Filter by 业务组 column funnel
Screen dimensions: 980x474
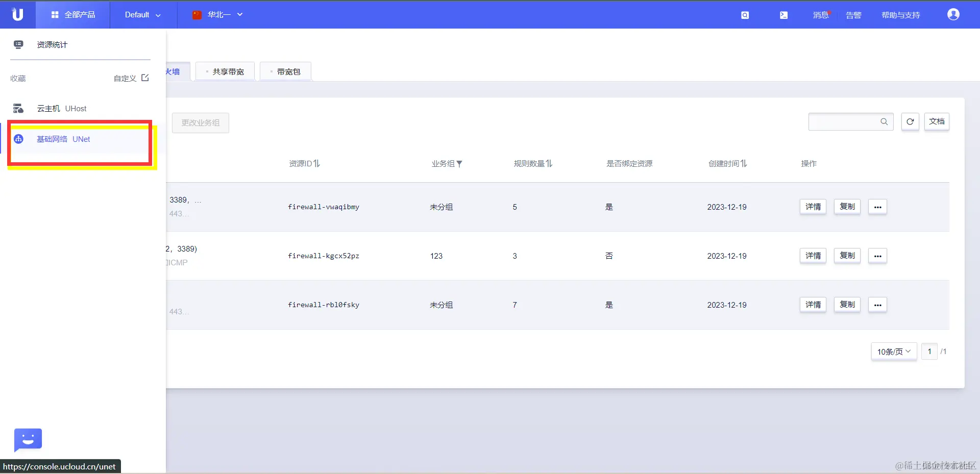point(459,164)
